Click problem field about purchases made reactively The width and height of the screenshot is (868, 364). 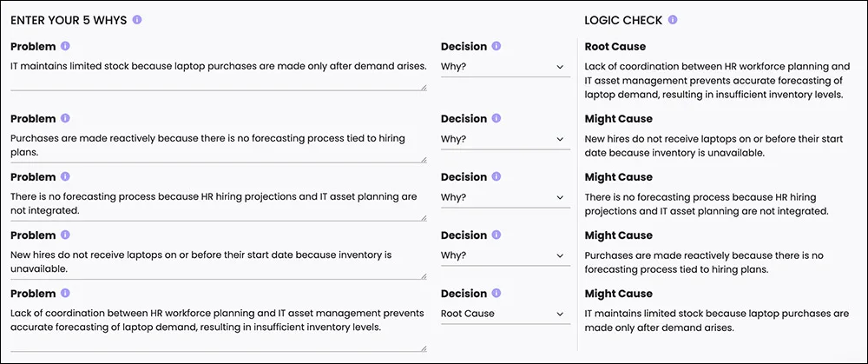pyautogui.click(x=219, y=146)
